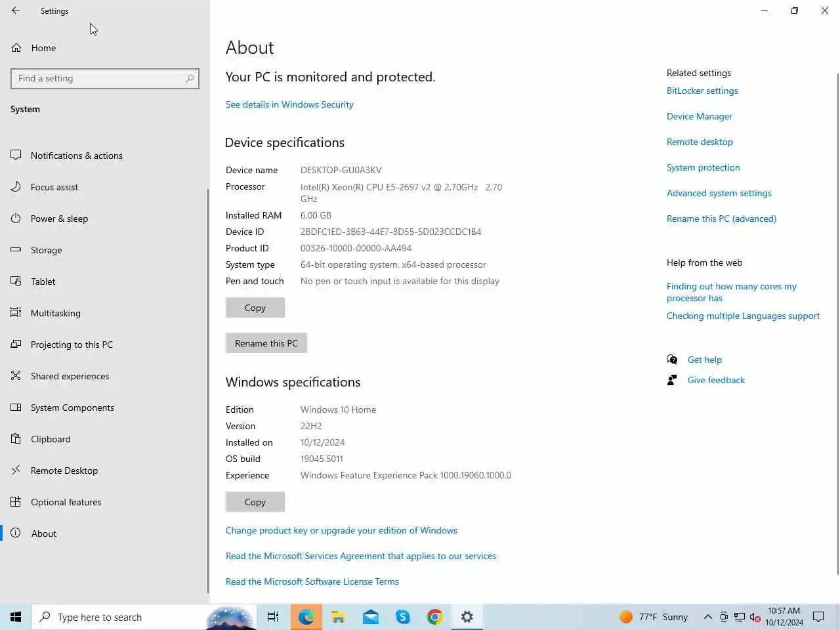Click the Get help link text

pyautogui.click(x=705, y=360)
